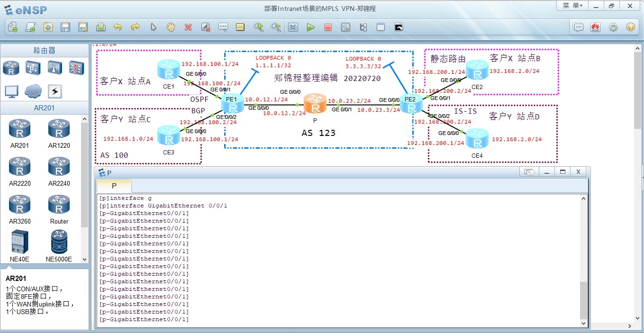Choose the NE40E device from list
644x333 pixels.
click(x=19, y=245)
